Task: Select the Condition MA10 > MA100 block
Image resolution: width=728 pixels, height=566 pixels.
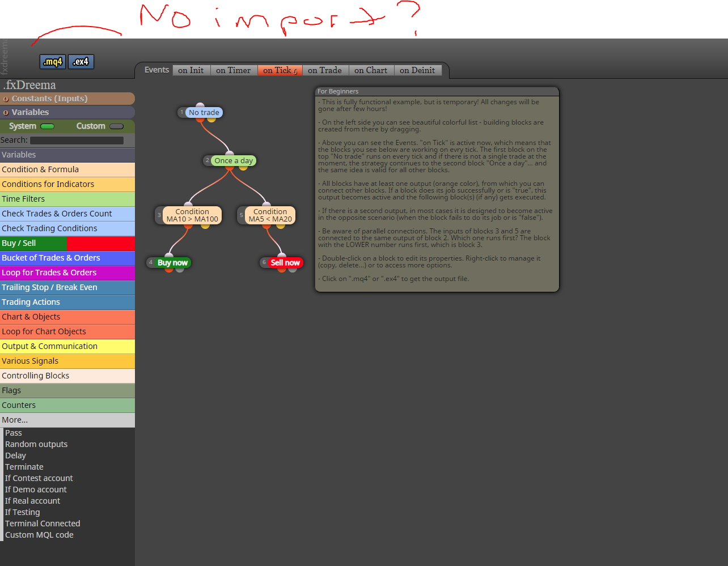Action: tap(188, 215)
